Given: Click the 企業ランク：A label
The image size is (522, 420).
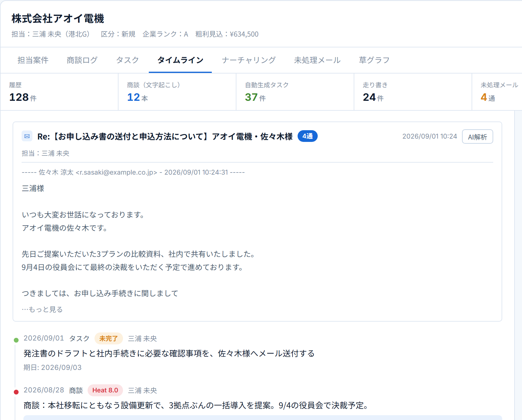Looking at the screenshot, I should coord(165,34).
